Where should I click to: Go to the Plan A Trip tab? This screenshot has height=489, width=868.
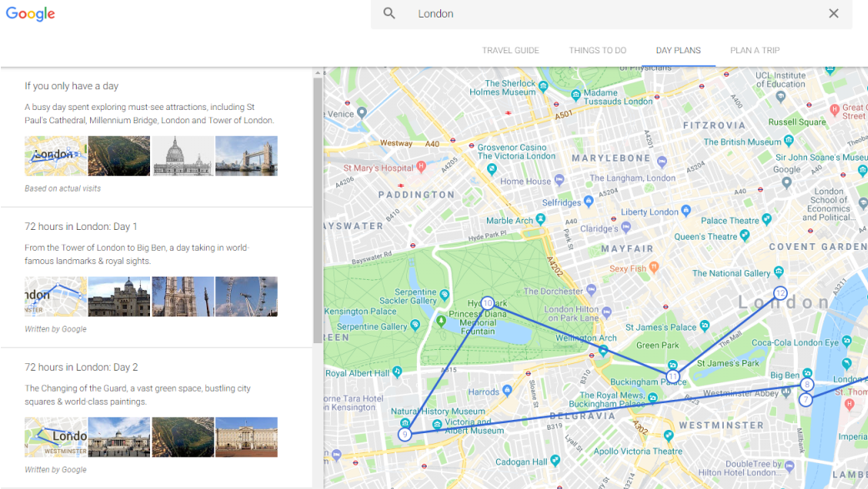tap(755, 51)
